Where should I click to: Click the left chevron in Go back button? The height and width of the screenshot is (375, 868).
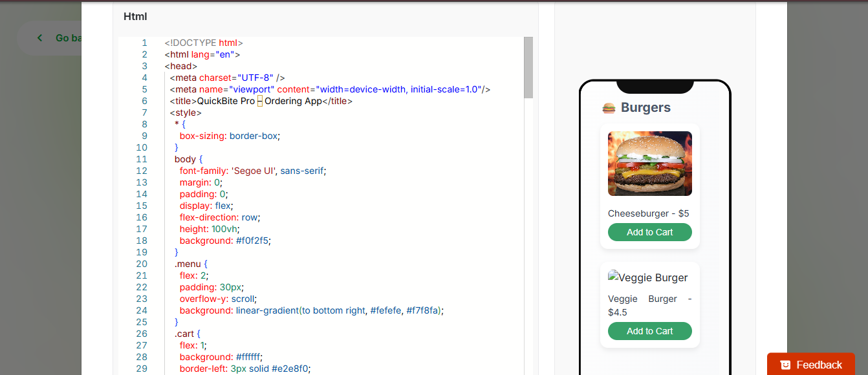pos(39,37)
